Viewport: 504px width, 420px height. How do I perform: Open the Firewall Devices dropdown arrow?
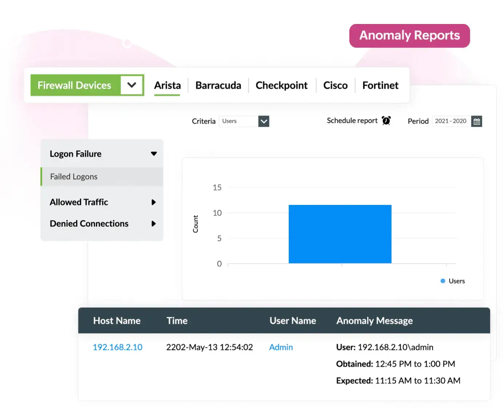coord(132,85)
